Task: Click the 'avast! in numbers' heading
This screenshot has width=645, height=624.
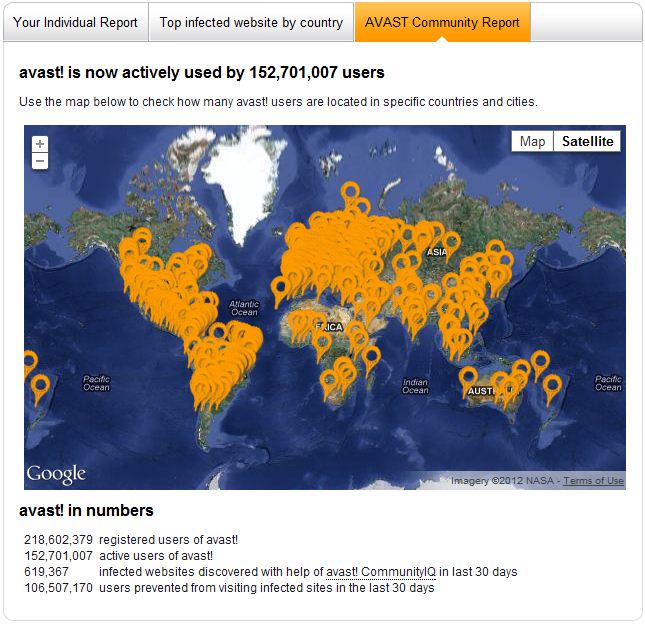Action: click(x=86, y=510)
